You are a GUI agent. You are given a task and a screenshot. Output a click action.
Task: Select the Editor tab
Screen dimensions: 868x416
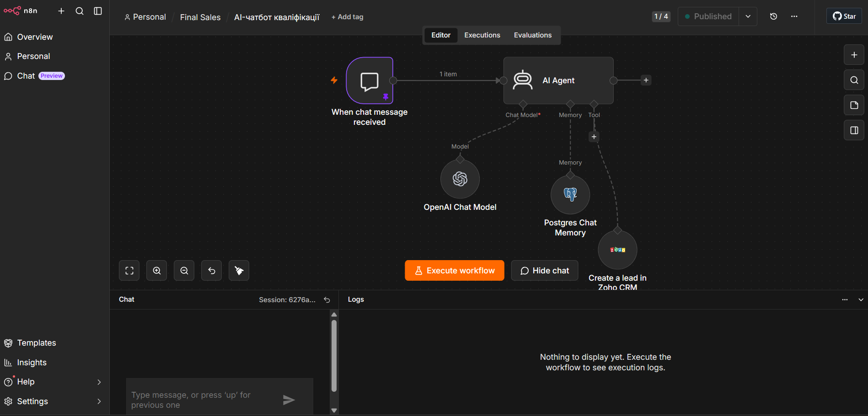tap(441, 35)
